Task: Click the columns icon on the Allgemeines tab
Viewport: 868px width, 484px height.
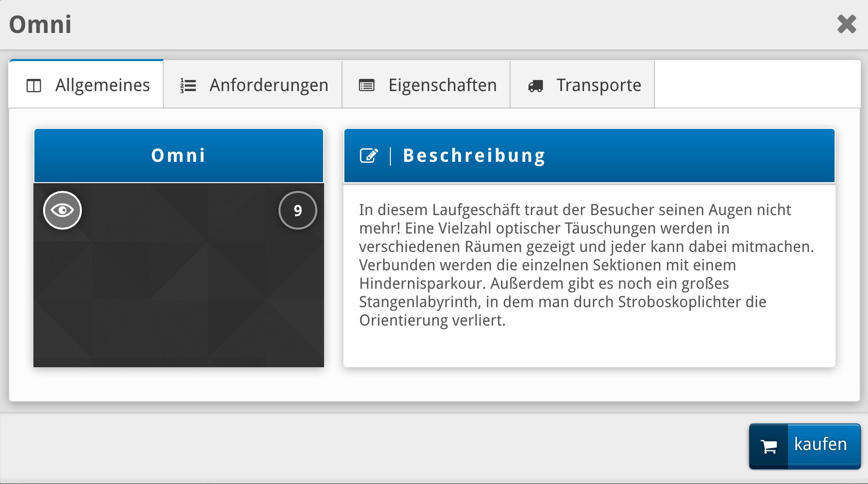Action: click(x=34, y=86)
